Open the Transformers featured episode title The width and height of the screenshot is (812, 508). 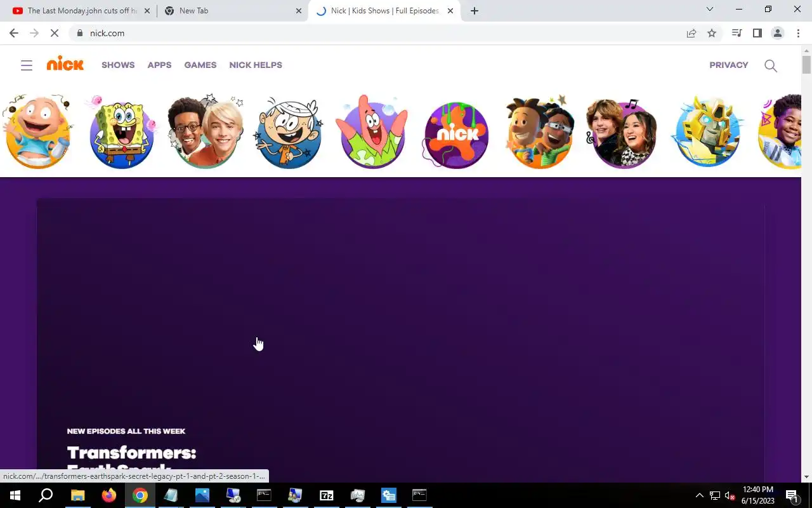132,462
